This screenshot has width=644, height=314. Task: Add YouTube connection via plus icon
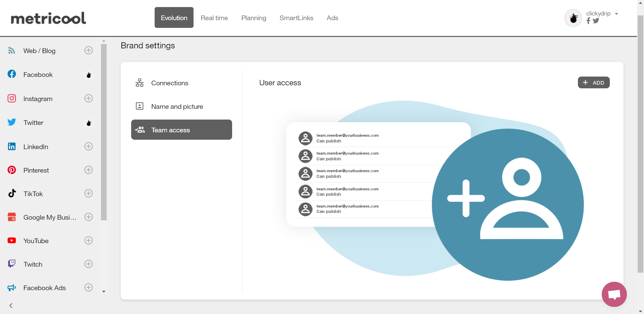pos(89,240)
